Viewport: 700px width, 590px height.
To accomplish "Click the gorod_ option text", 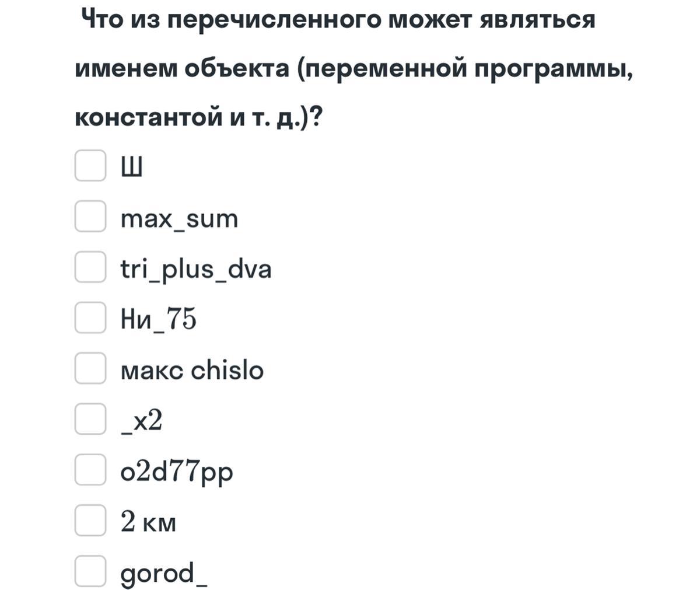I will (x=164, y=574).
